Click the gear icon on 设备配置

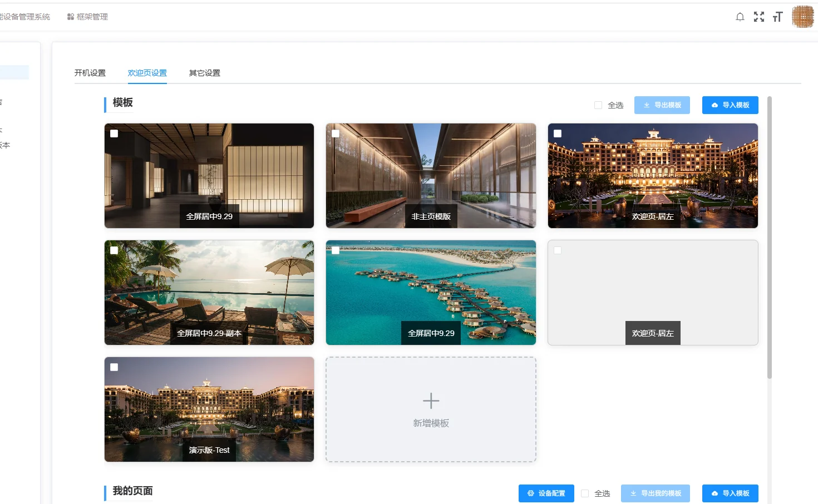pos(530,493)
